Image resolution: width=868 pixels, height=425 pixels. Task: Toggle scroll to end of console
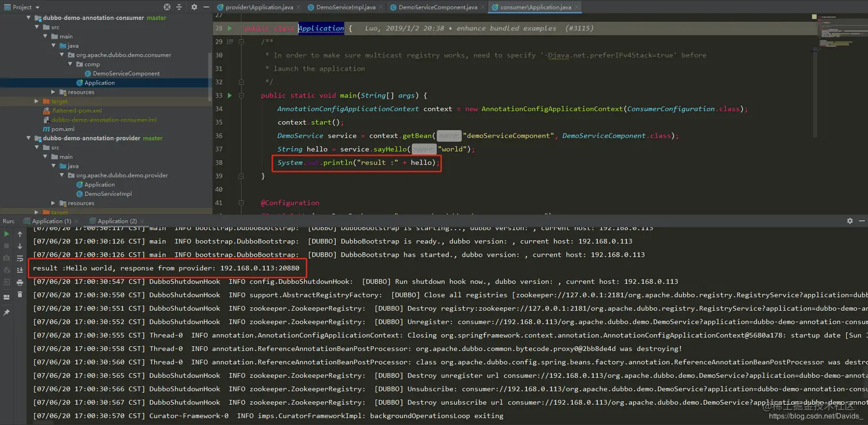coord(20,270)
